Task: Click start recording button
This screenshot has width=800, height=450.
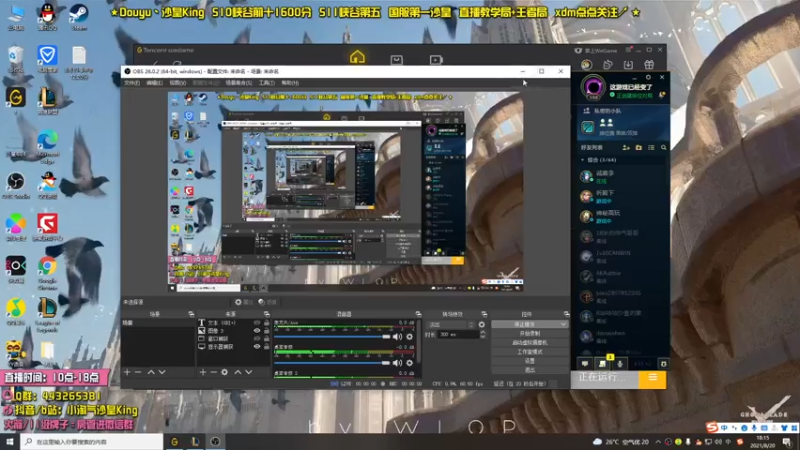Action: (x=530, y=334)
